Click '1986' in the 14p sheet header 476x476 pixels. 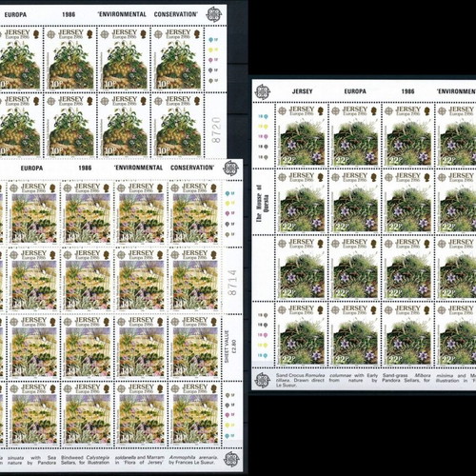85,168
